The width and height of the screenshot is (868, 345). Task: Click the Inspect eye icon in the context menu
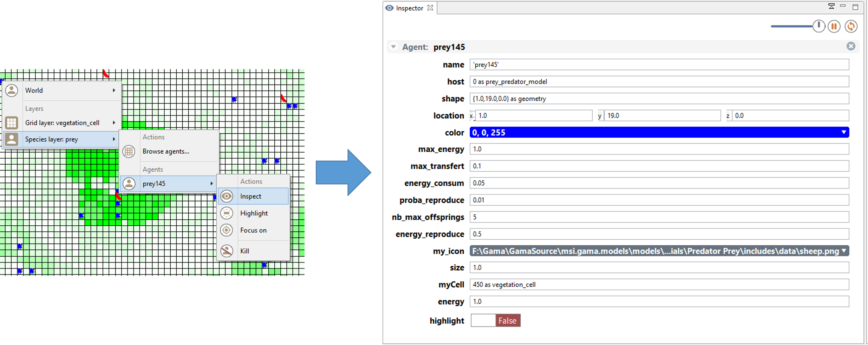coord(227,196)
